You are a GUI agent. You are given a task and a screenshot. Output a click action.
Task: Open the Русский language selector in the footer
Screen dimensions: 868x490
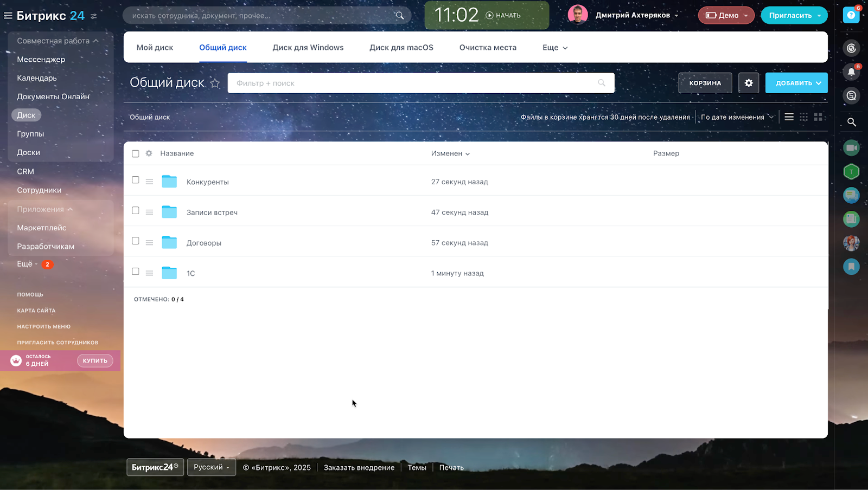[212, 467]
